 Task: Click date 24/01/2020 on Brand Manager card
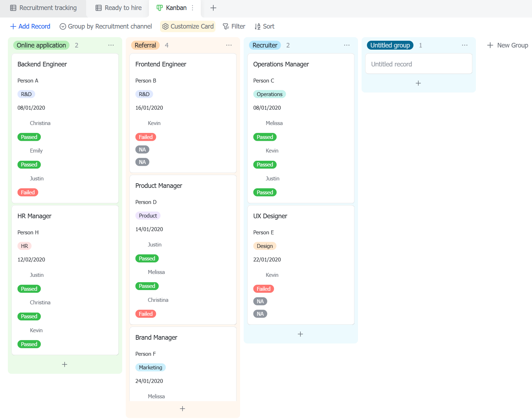tap(149, 381)
